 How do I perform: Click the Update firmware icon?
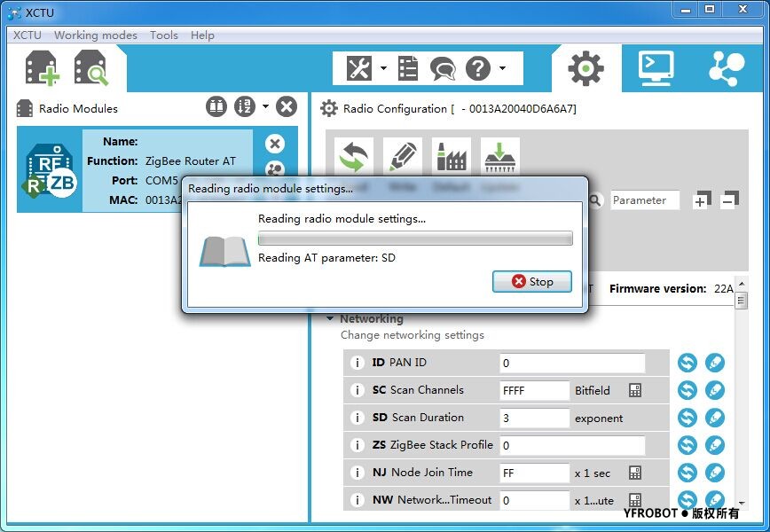click(x=500, y=157)
